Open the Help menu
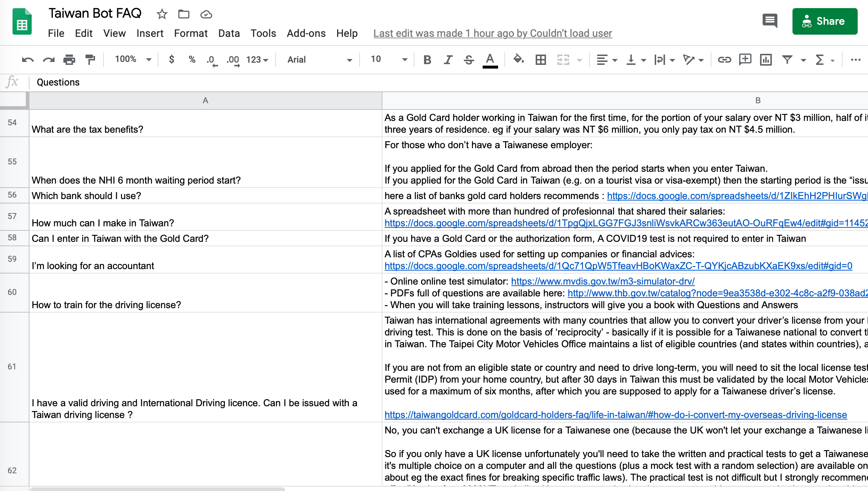This screenshot has height=491, width=868. point(347,34)
